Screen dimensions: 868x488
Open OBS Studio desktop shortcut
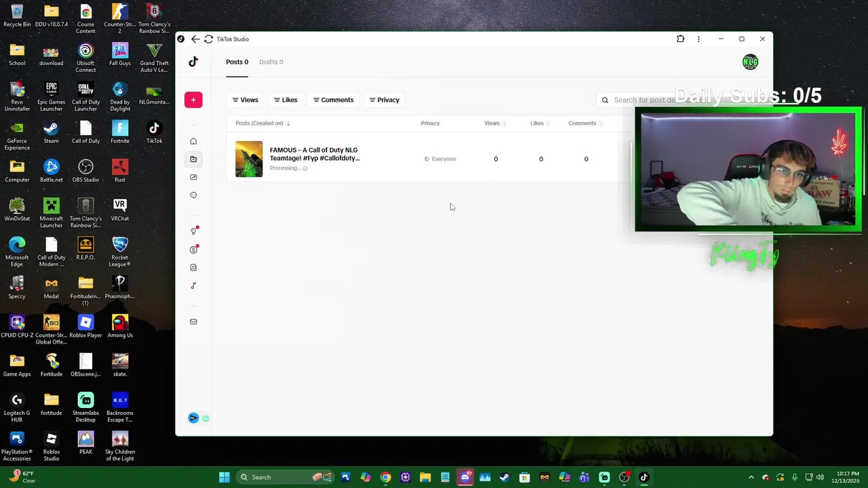[85, 171]
